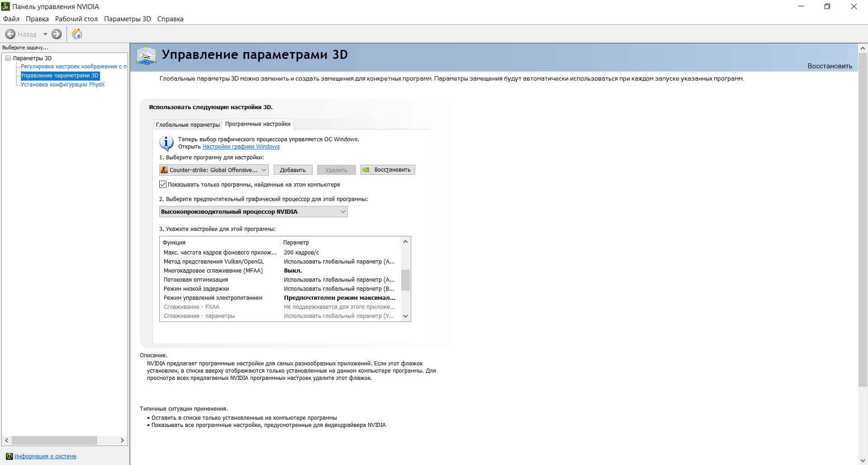
Task: Click the task pane scroll right arrow
Action: 122,440
